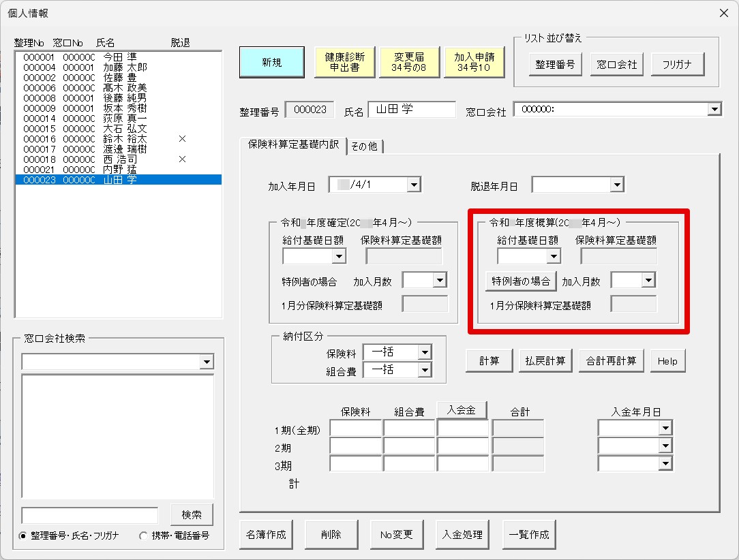Screen dimensions: 739x560
Task: Switch to the その他 tab
Action: point(365,146)
